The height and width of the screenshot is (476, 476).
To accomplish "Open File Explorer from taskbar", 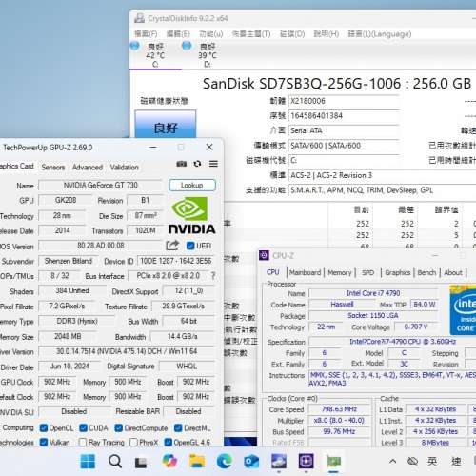I will tap(197, 462).
